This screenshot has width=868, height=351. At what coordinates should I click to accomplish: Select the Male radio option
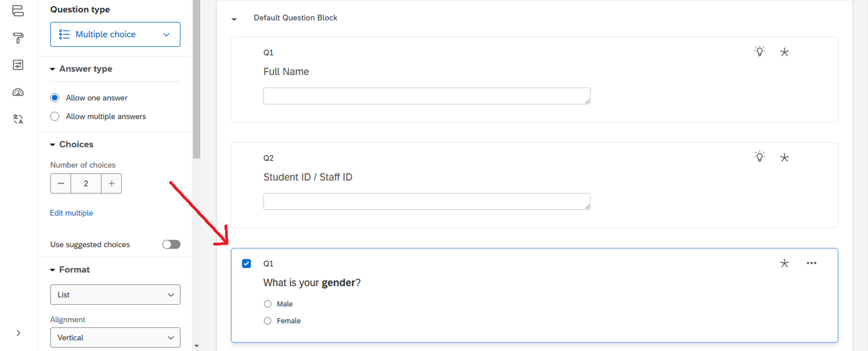[x=268, y=304]
